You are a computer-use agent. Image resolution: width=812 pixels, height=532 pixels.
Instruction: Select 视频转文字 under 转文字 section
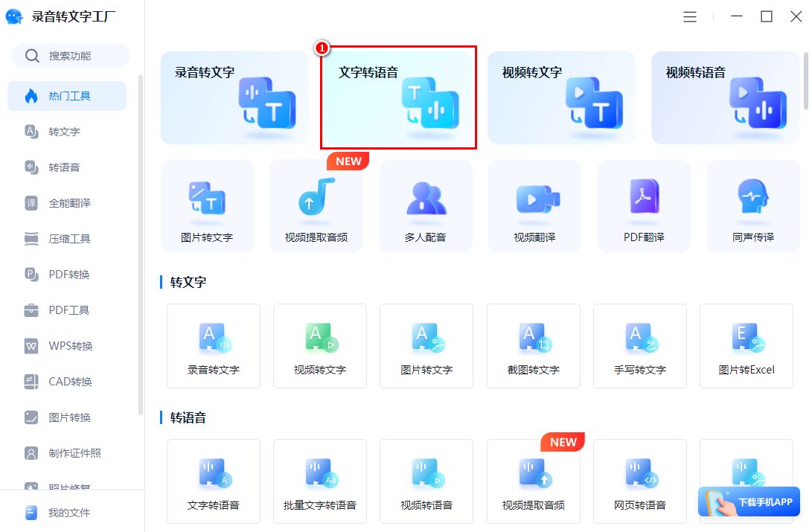(x=320, y=346)
